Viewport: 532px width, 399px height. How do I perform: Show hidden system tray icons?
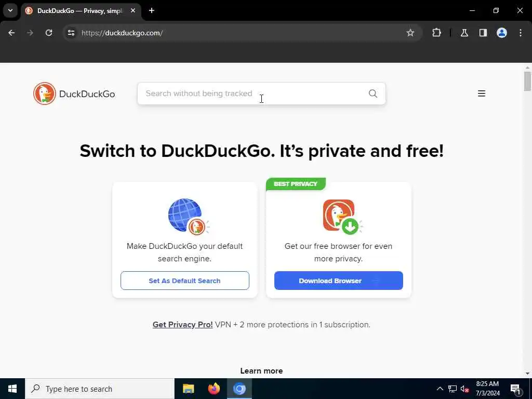[440, 389]
